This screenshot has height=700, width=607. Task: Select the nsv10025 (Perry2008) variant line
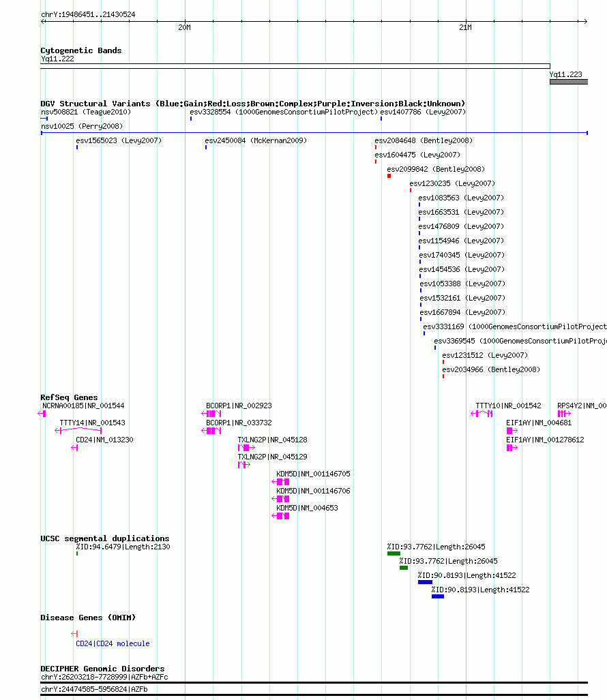pyautogui.click(x=314, y=133)
